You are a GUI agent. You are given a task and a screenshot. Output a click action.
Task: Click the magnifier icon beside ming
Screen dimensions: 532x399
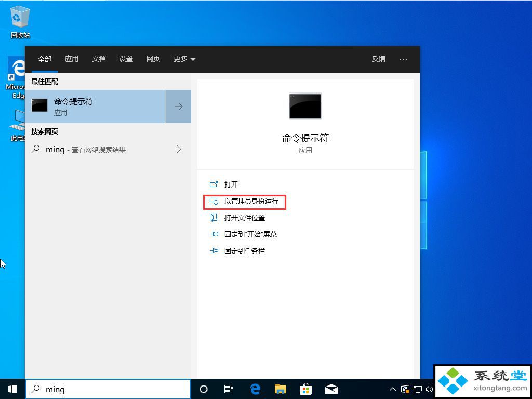36,149
